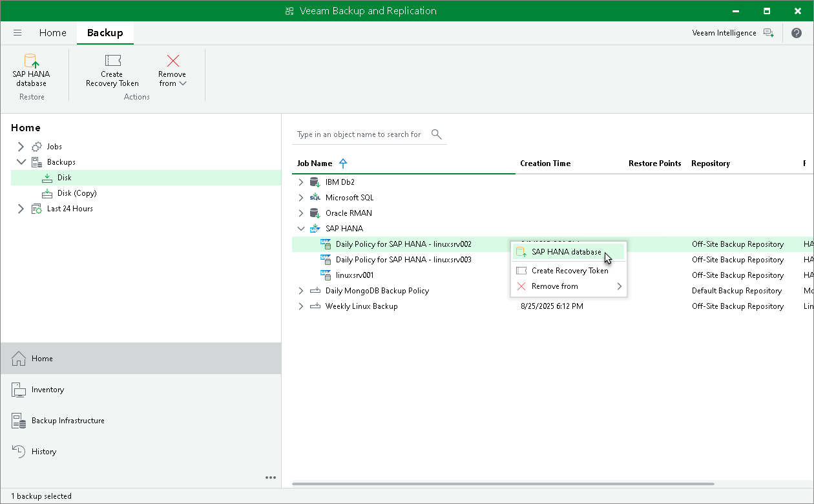Open the hamburger main menu
The width and height of the screenshot is (814, 504).
17,32
